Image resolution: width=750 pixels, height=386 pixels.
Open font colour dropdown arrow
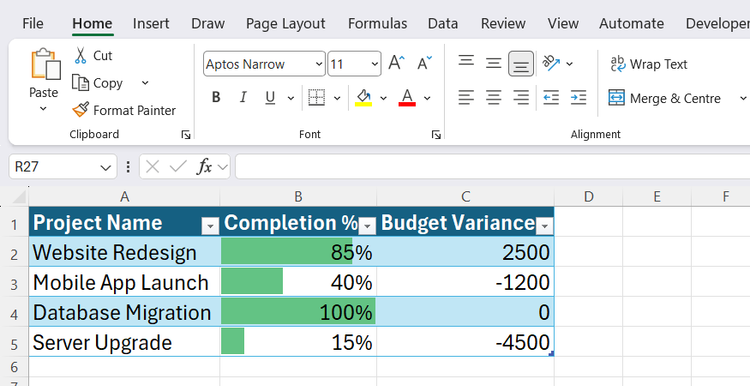click(x=427, y=98)
